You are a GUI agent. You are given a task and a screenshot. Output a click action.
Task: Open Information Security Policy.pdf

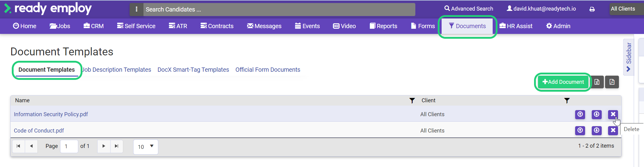click(51, 114)
